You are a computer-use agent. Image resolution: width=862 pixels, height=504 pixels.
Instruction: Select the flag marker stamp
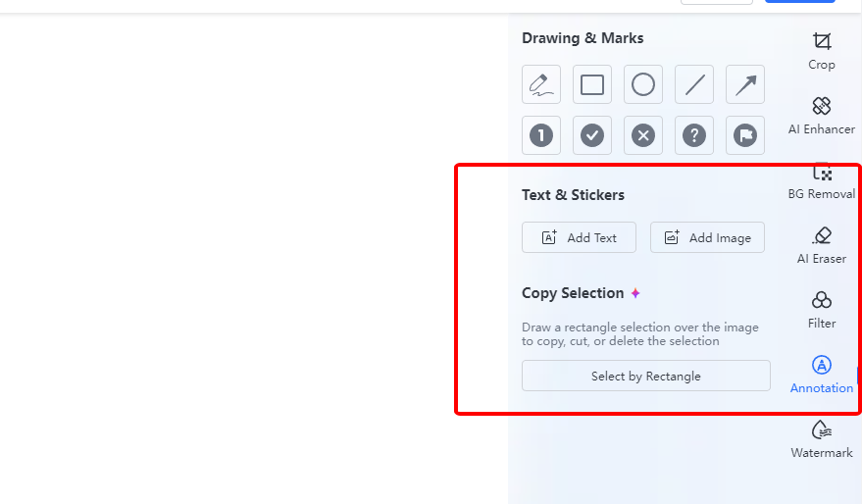click(x=745, y=135)
